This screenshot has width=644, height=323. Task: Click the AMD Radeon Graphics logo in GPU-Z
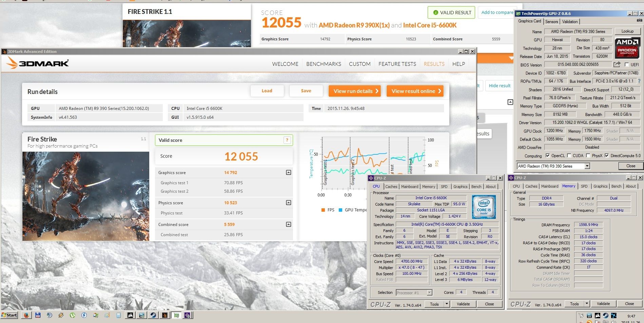pos(627,47)
